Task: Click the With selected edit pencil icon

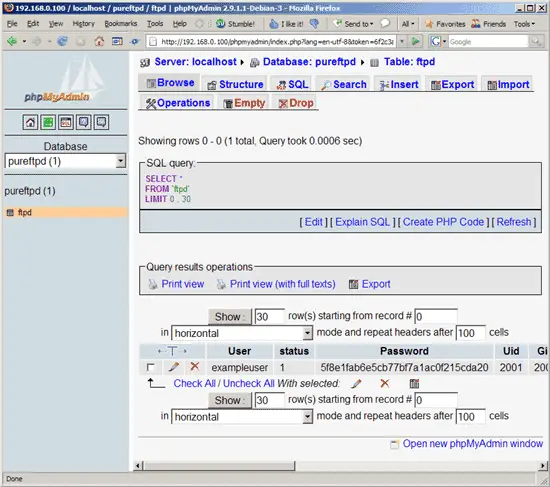Action: tap(356, 383)
